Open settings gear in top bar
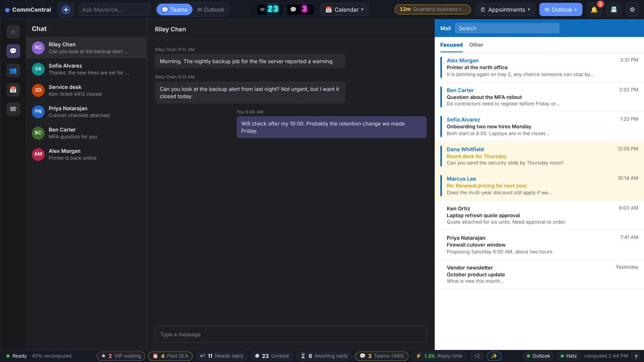644x362 pixels. point(632,10)
